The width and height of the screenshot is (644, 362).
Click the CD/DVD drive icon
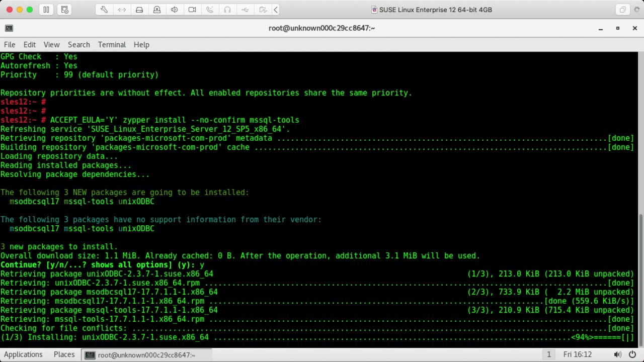pyautogui.click(x=157, y=10)
